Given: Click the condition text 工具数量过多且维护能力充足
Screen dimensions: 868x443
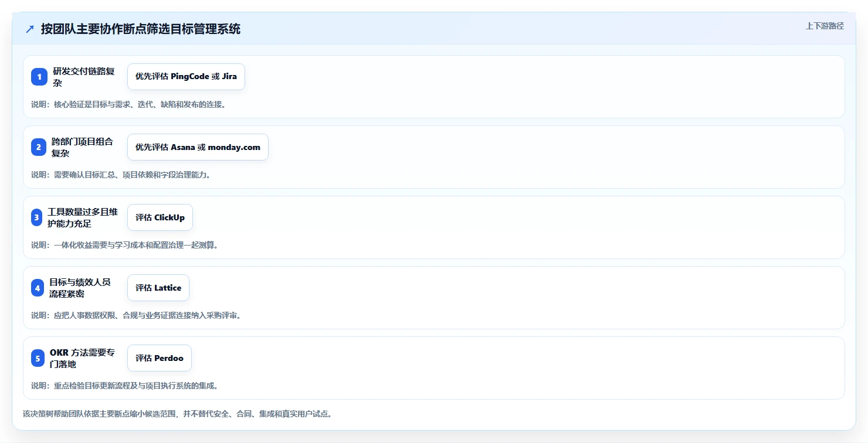Looking at the screenshot, I should coord(83,217).
